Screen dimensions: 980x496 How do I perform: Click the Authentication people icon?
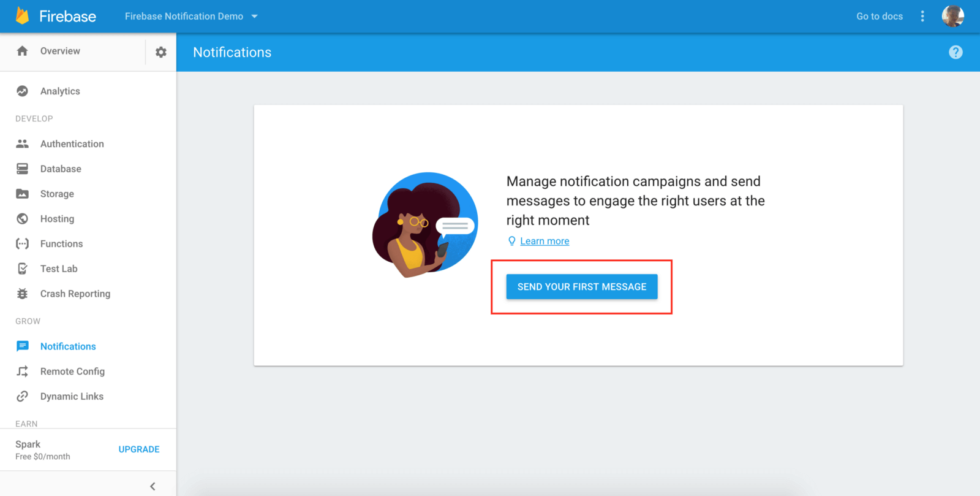23,143
